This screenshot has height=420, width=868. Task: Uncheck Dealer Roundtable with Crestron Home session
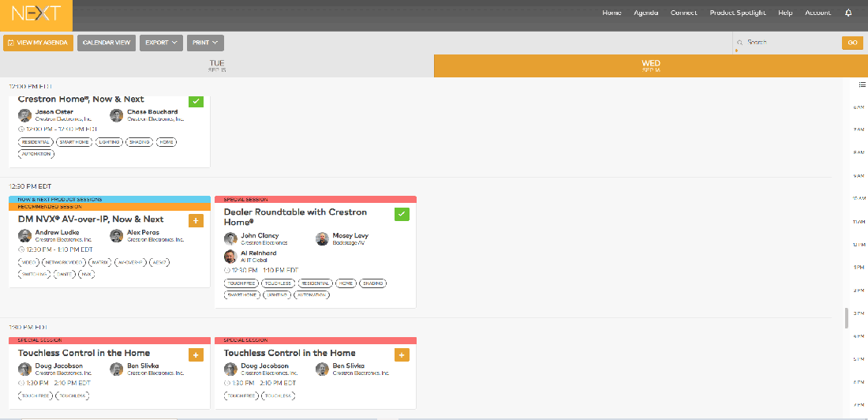click(402, 214)
